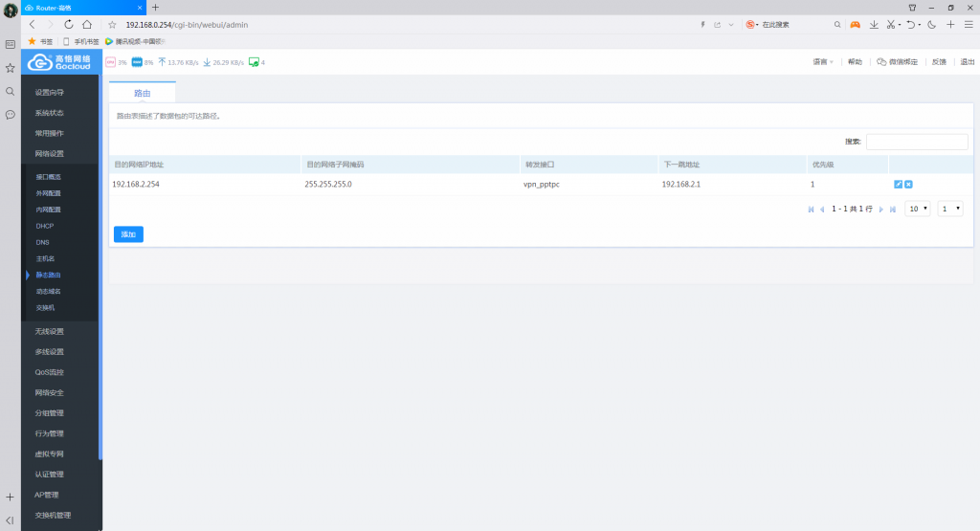This screenshot has width=980, height=531.
Task: Click the address bar search magnifier icon
Action: (837, 24)
